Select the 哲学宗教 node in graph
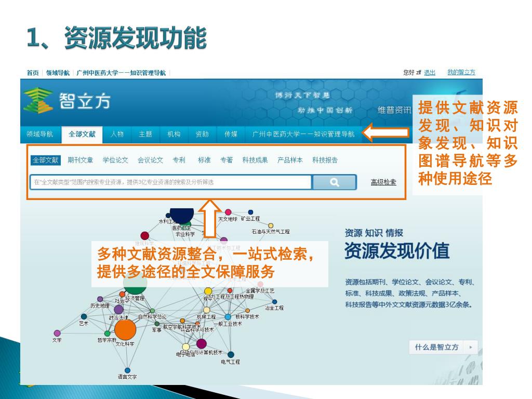This screenshot has height=399, width=532. (x=107, y=334)
